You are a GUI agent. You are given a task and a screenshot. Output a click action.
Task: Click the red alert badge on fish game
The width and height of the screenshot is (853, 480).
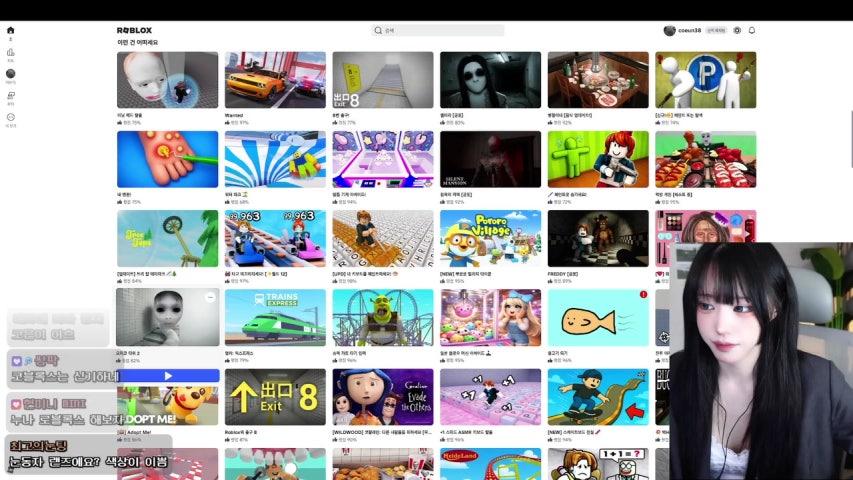pos(644,294)
